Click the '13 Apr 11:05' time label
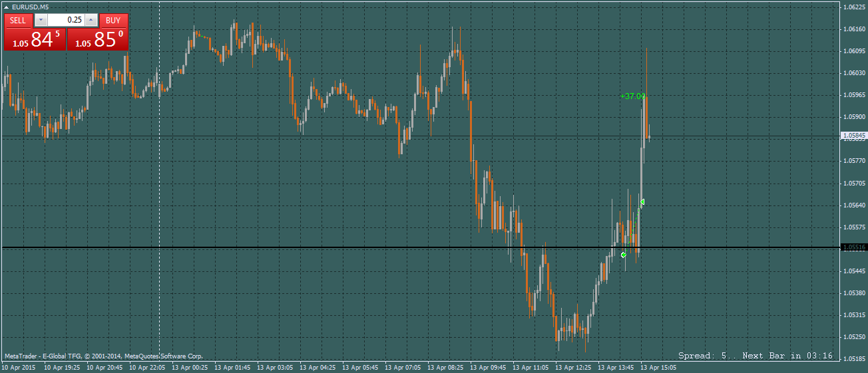 point(531,366)
